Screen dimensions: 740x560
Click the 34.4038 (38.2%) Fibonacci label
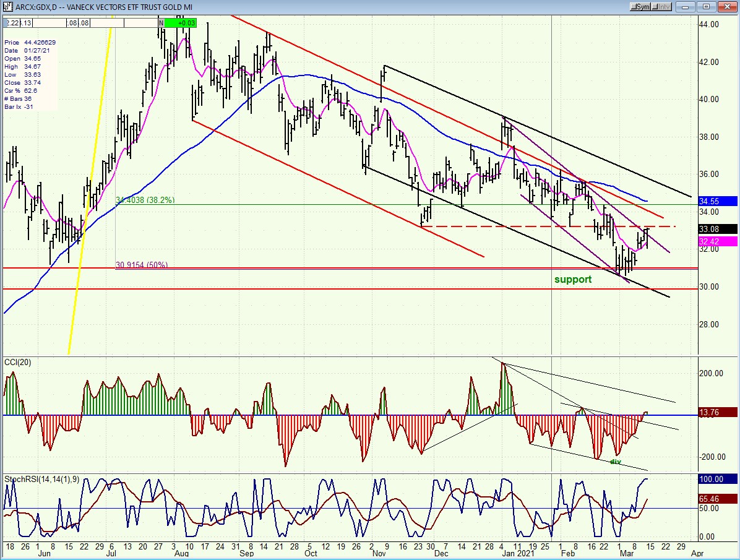[145, 200]
